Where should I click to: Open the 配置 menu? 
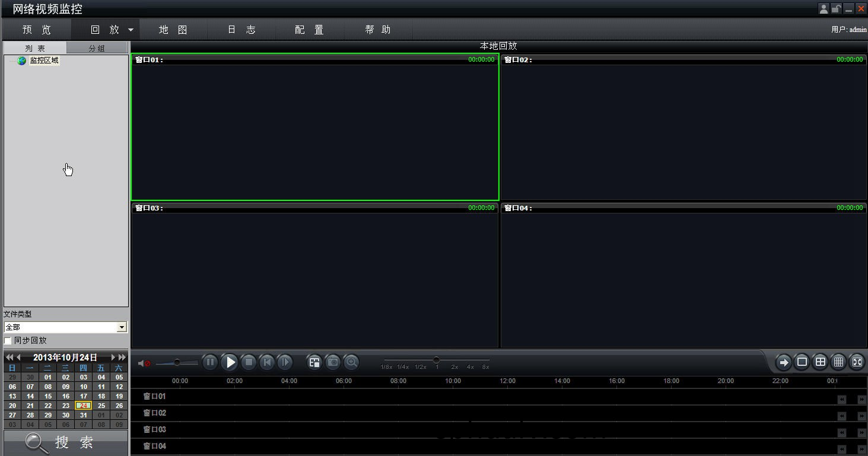tap(309, 30)
